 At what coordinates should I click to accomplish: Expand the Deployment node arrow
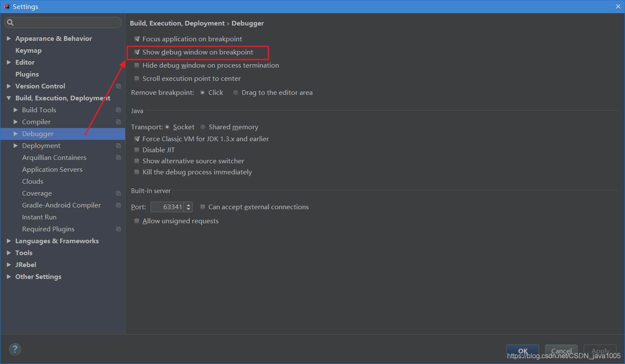point(16,146)
